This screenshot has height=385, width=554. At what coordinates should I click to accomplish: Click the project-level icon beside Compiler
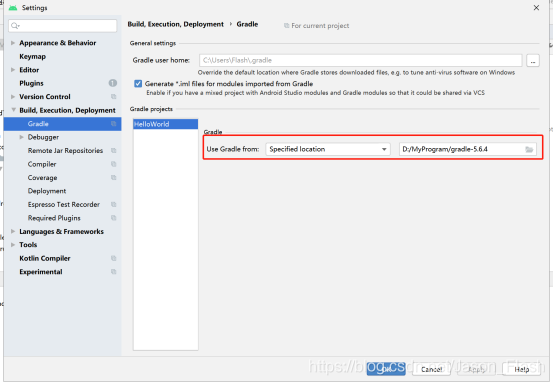113,164
